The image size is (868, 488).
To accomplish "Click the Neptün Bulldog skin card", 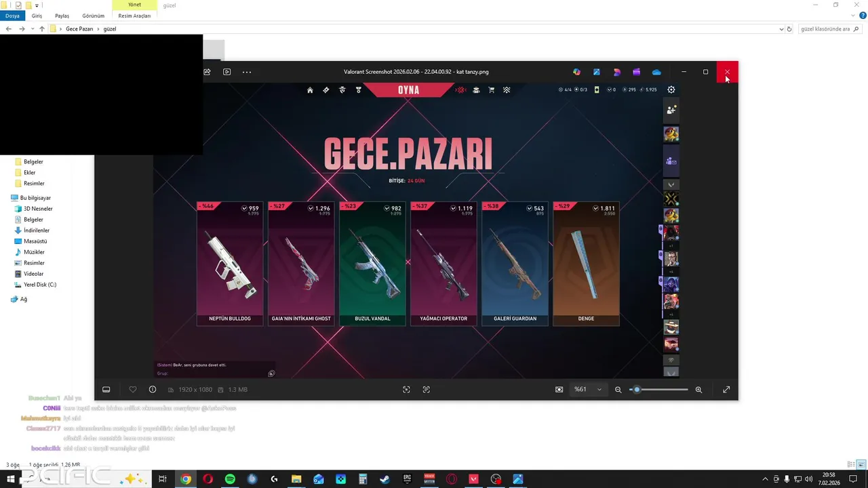I will [x=230, y=264].
